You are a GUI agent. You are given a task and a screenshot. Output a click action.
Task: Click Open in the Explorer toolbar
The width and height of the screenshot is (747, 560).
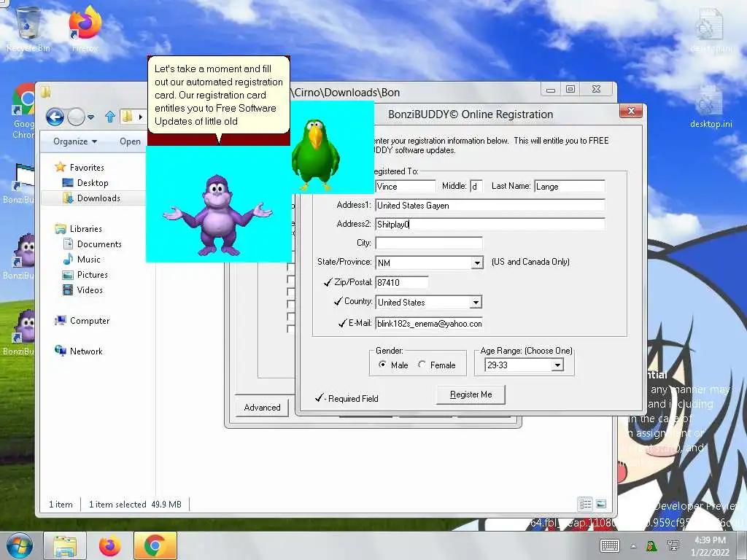pyautogui.click(x=130, y=141)
